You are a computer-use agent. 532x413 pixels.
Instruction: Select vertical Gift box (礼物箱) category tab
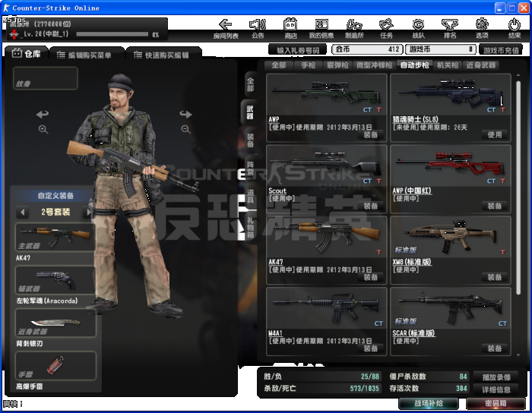[x=250, y=228]
